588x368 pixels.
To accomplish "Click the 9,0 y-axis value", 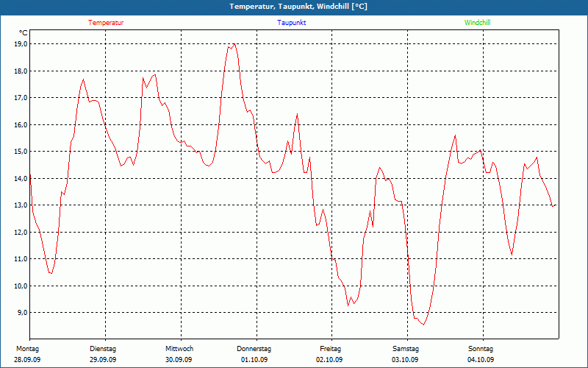I will pos(23,312).
